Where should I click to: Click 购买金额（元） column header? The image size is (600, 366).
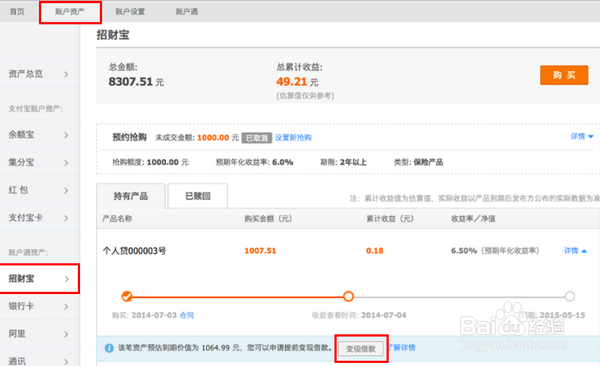268,219
